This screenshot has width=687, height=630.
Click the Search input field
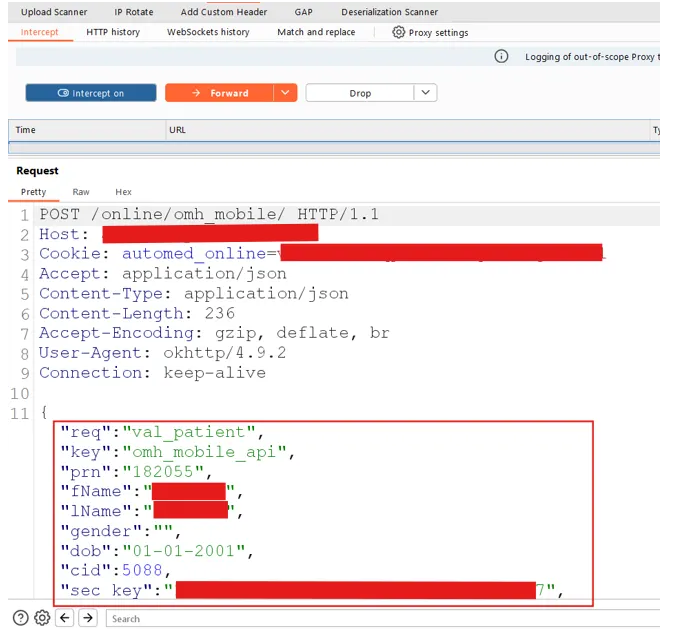click(x=380, y=619)
